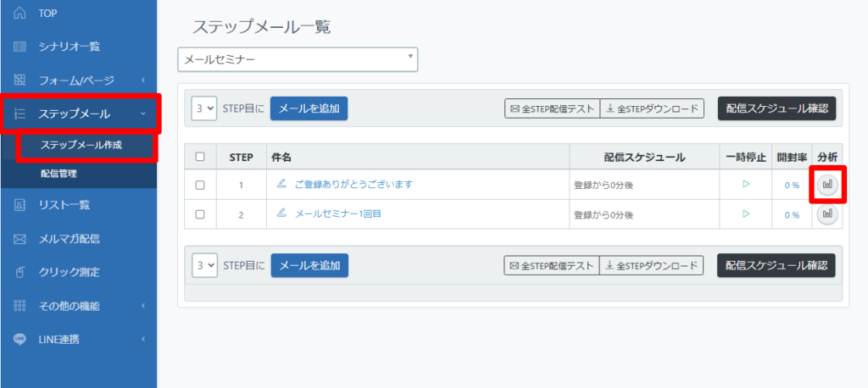
Task: Click the TOP home icon in sidebar
Action: (x=19, y=13)
